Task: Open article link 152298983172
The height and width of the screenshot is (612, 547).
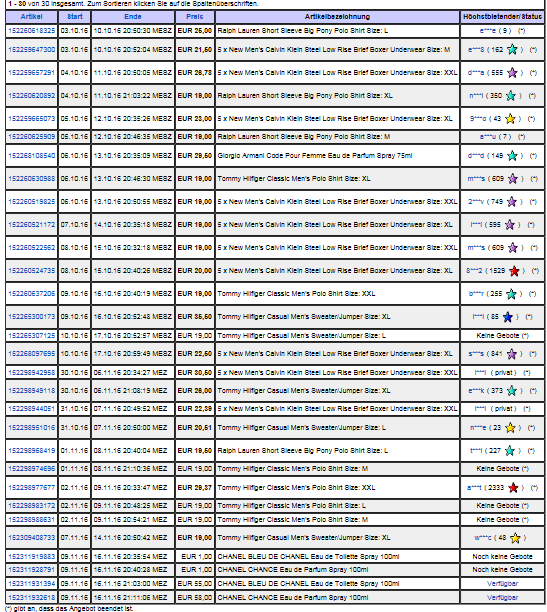Action: click(x=32, y=506)
